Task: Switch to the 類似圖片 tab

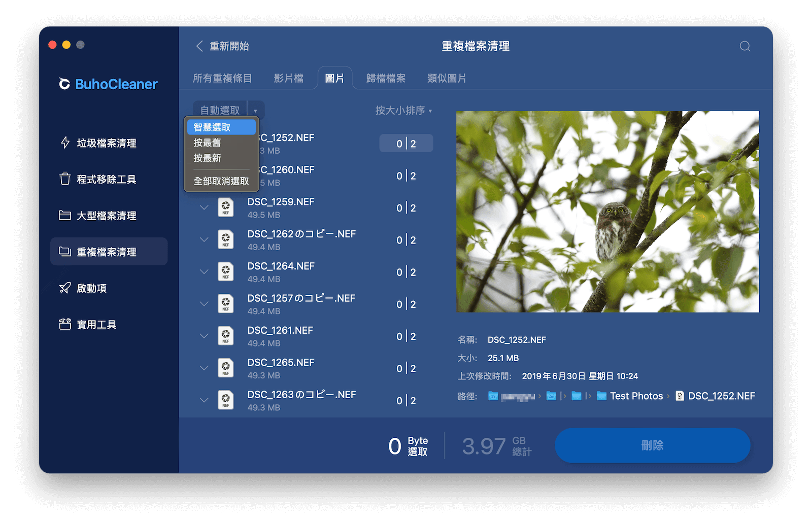Action: (x=447, y=79)
